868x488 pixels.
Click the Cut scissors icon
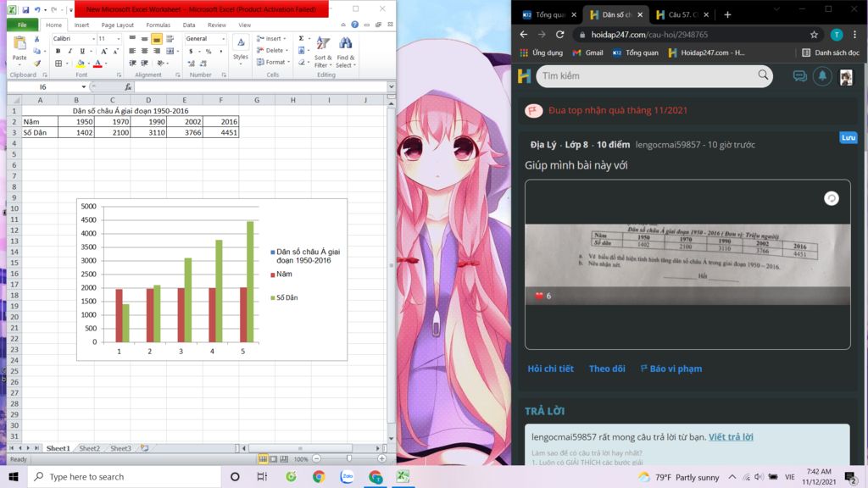37,39
